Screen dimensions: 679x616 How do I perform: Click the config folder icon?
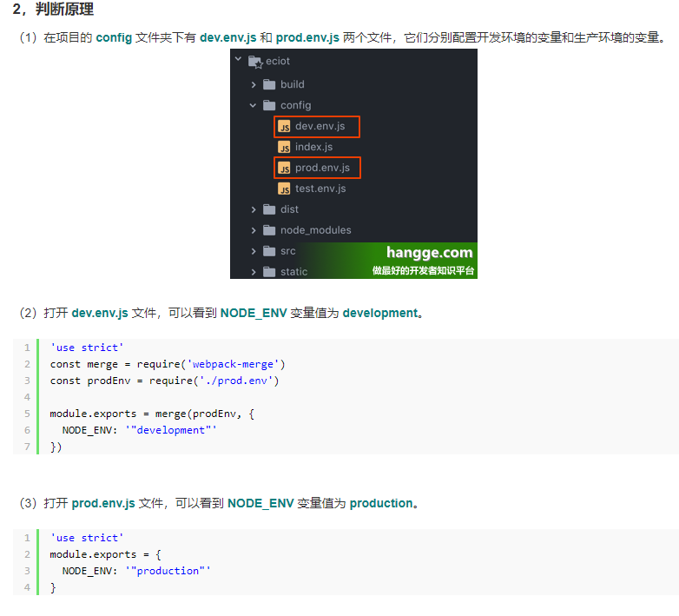(x=269, y=105)
